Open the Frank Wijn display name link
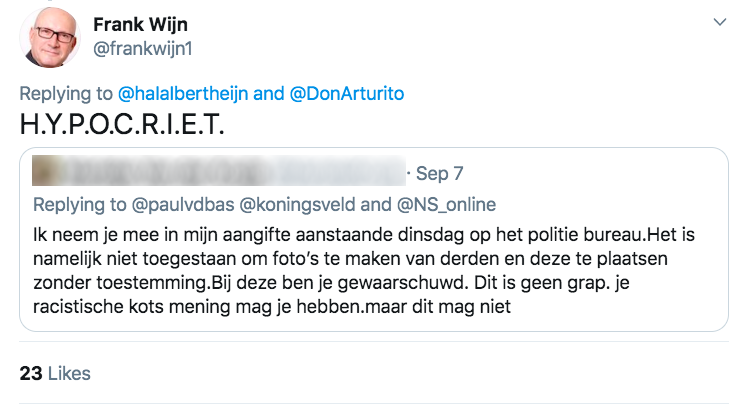The height and width of the screenshot is (410, 748). [x=140, y=23]
